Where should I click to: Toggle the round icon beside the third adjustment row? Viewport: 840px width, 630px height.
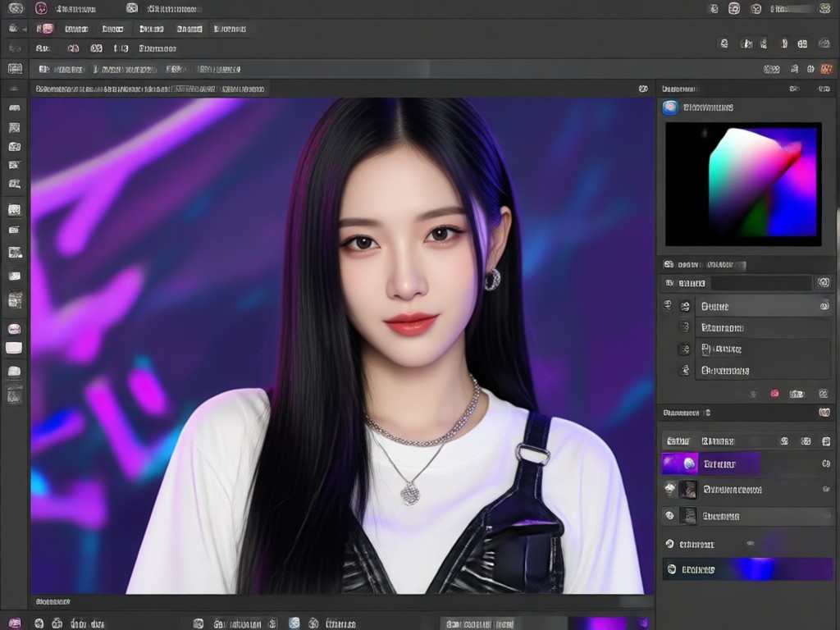pyautogui.click(x=684, y=349)
